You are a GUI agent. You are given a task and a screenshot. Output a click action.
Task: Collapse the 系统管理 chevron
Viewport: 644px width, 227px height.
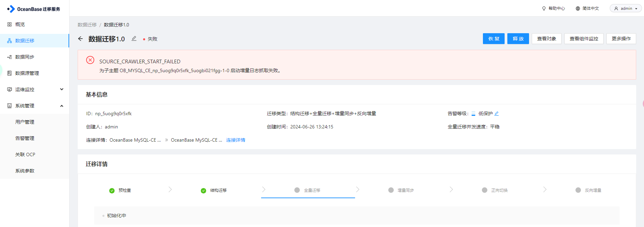click(x=62, y=106)
